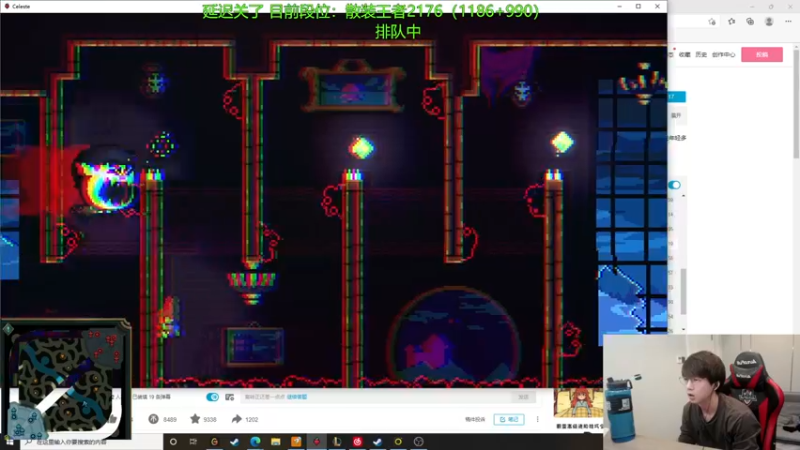800x450 pixels.
Task: Open File Explorer from the taskbar
Action: [276, 442]
